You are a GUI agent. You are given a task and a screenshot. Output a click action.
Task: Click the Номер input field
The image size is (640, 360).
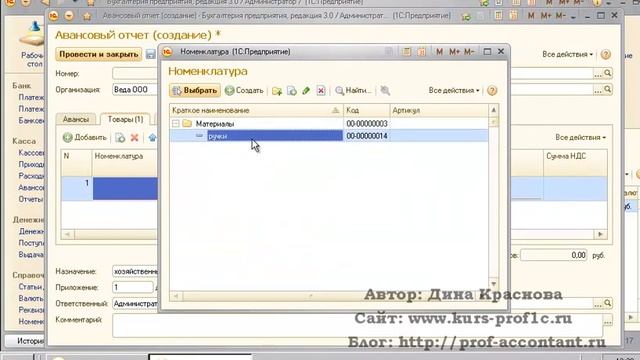(x=135, y=73)
